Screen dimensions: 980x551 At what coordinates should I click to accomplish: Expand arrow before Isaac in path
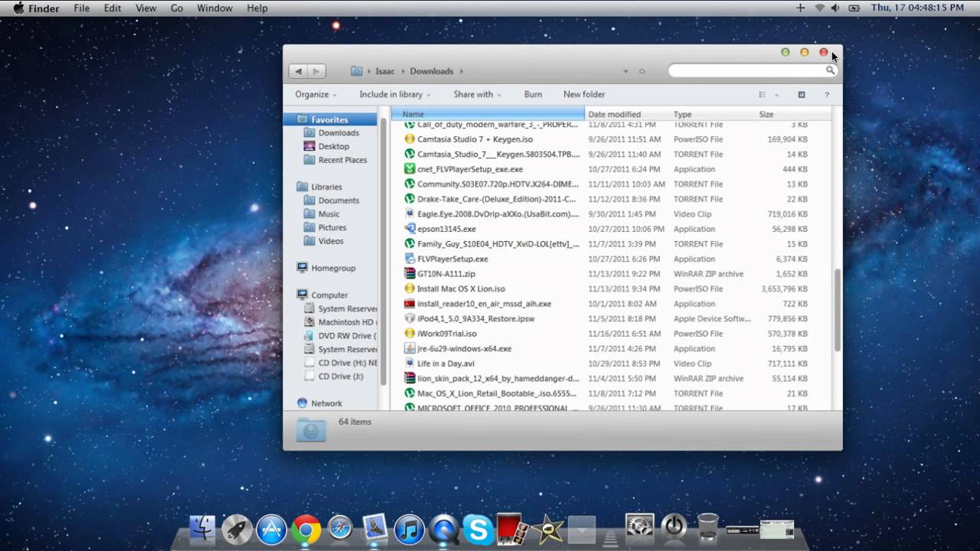pos(369,71)
